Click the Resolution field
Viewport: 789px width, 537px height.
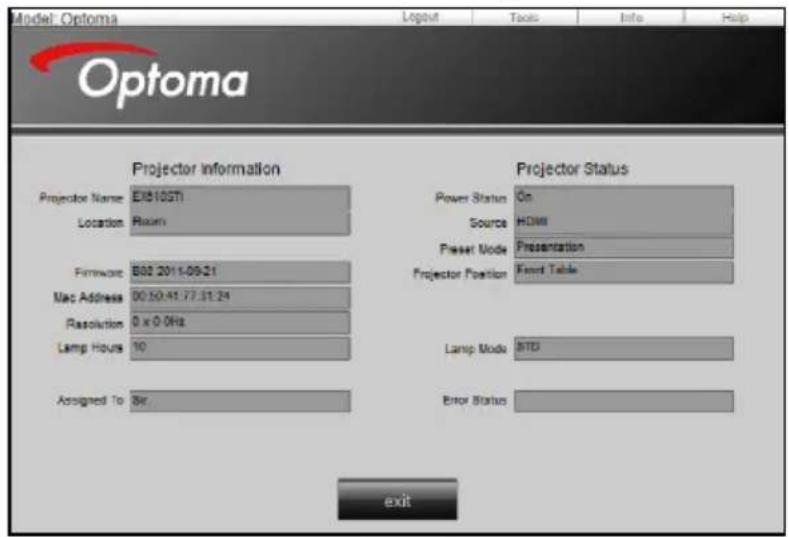(240, 322)
